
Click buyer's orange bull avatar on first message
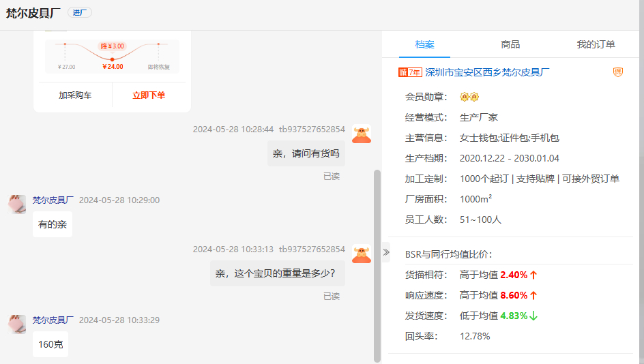(x=362, y=134)
